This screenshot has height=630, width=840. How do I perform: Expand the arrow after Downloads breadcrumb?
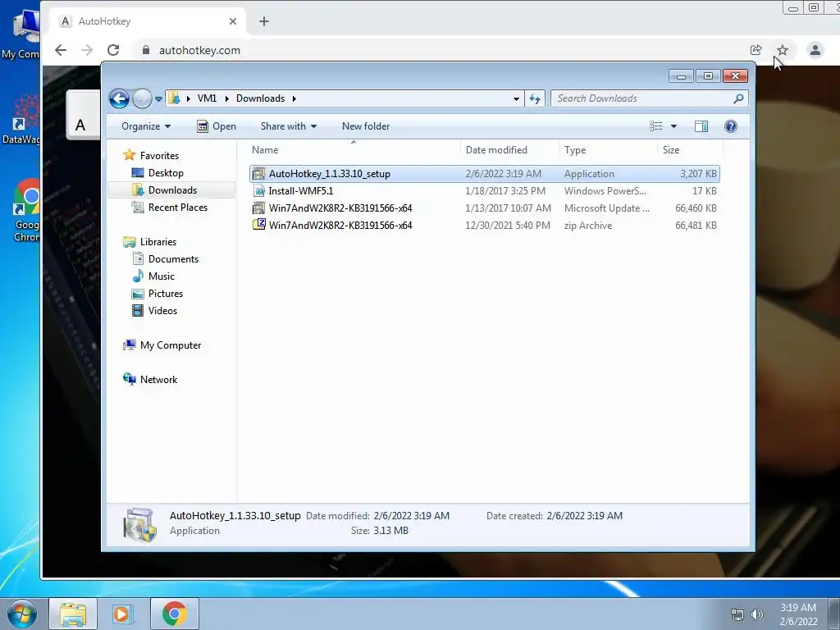point(294,98)
